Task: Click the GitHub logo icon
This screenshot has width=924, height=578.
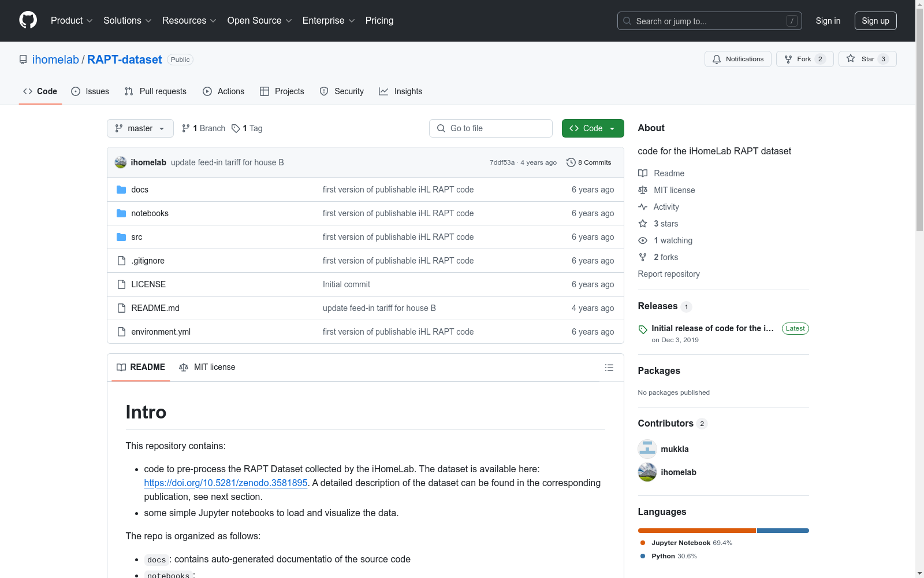Action: pos(28,20)
